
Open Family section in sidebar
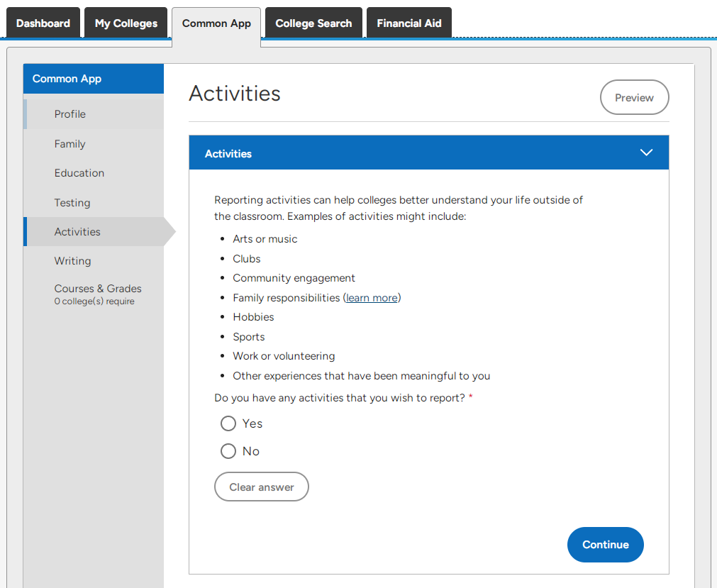coord(94,144)
